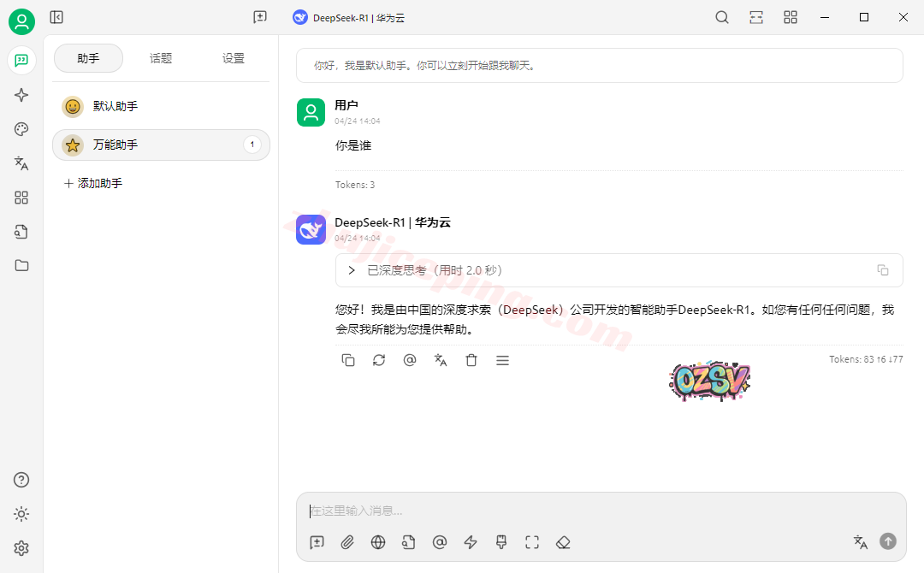Toggle web search globe in input bar
Viewport: 924px width, 573px height.
[378, 542]
